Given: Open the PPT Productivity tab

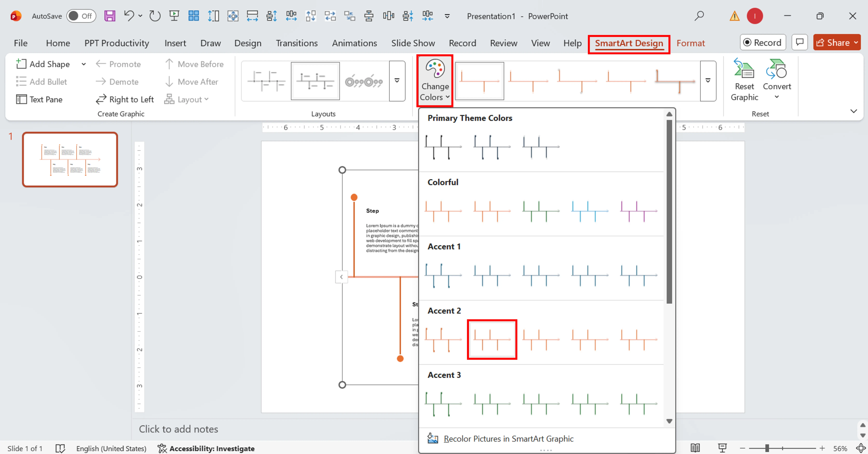Looking at the screenshot, I should point(117,43).
